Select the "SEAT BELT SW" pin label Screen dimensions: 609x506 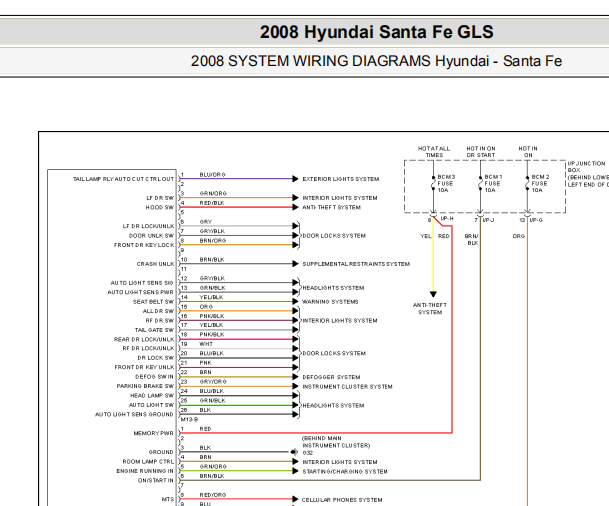tap(153, 302)
